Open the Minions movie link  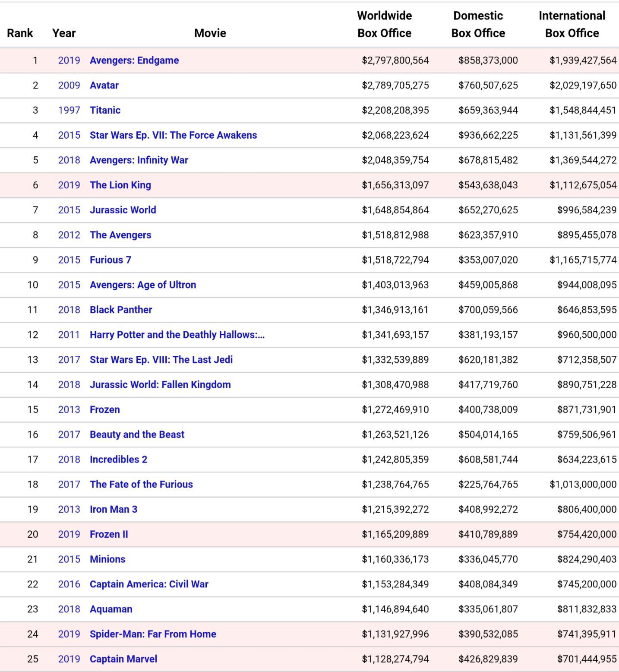[107, 559]
